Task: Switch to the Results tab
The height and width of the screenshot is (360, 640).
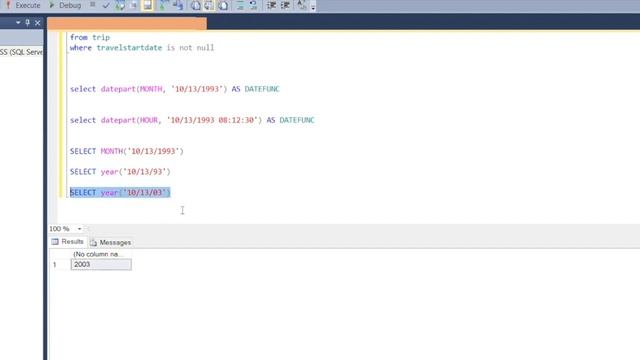Action: (x=68, y=242)
